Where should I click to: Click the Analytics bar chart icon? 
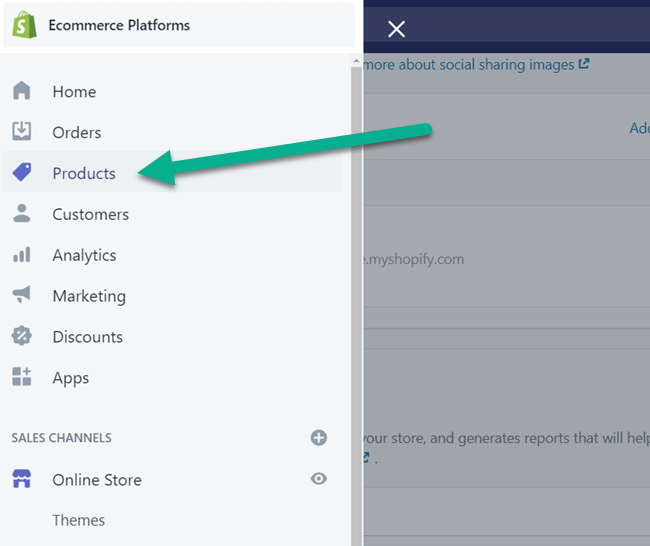click(x=22, y=255)
